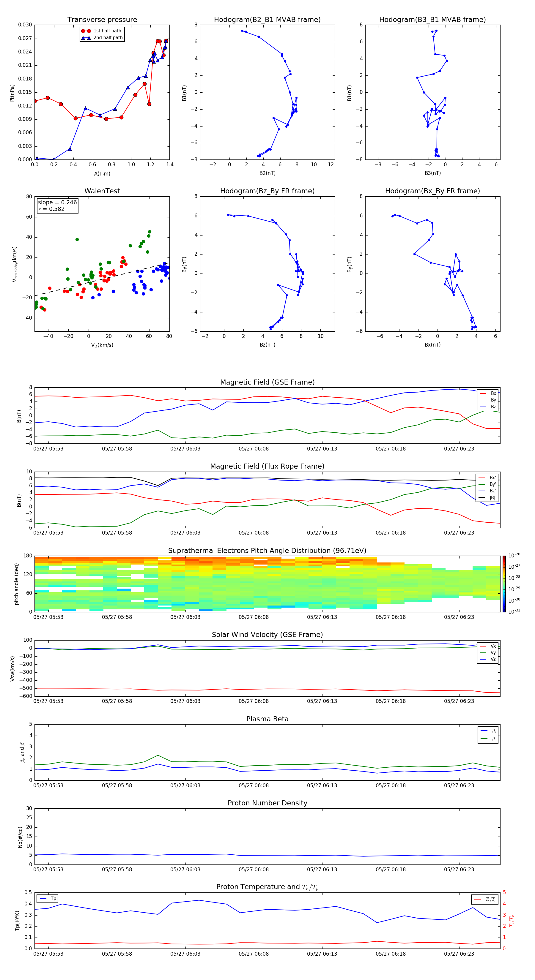Click the "Proton Number Density" title

(267, 803)
